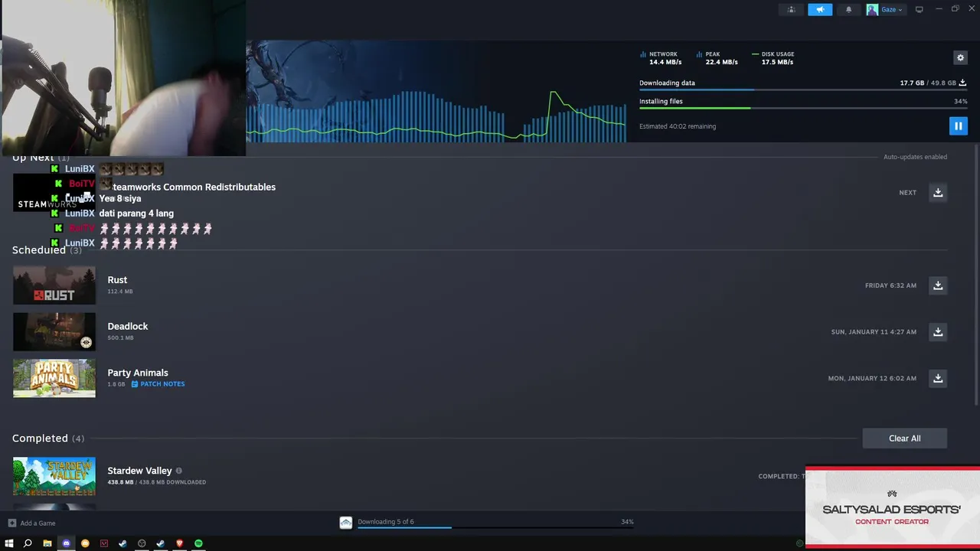Click Estimated 40:02 remaining text
This screenshot has width=980, height=551.
(x=678, y=126)
